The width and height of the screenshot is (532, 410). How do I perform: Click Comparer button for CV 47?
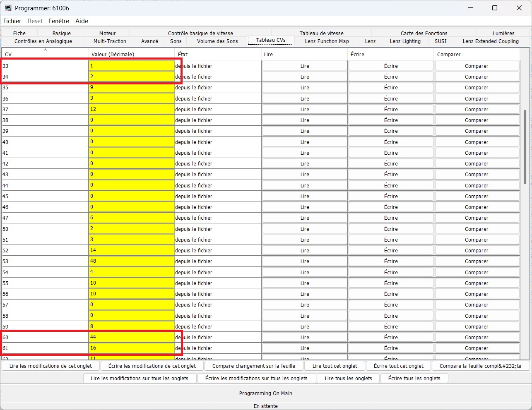(x=477, y=218)
